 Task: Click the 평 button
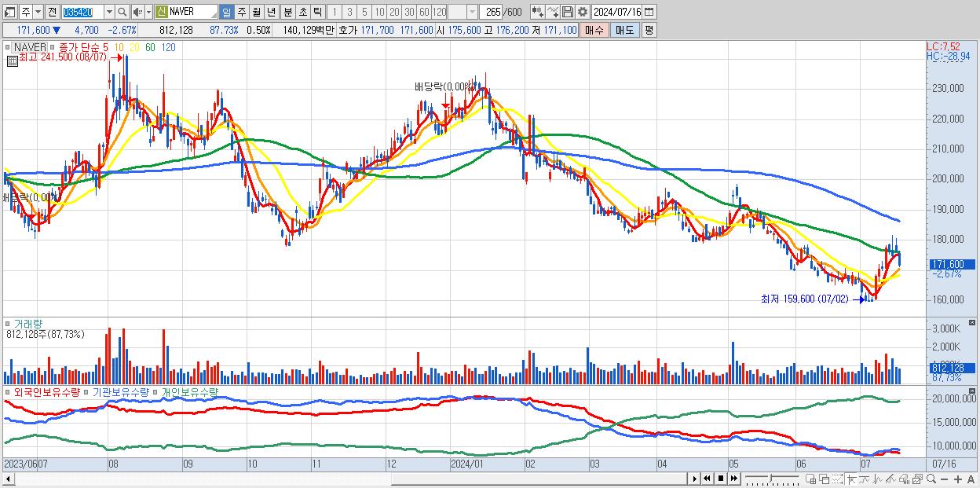click(x=649, y=30)
